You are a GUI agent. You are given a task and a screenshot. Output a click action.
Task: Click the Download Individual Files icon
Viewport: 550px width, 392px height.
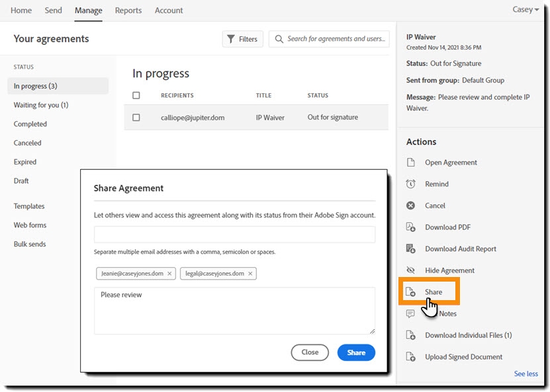click(410, 335)
